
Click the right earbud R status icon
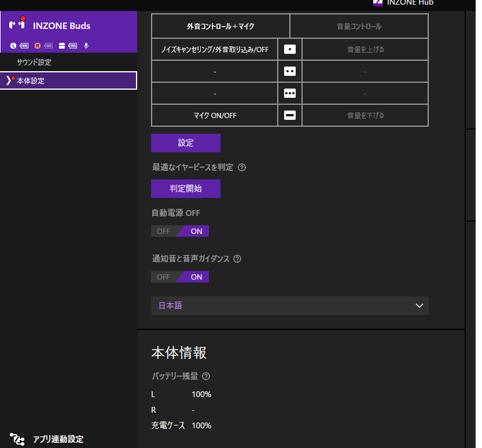[x=38, y=46]
